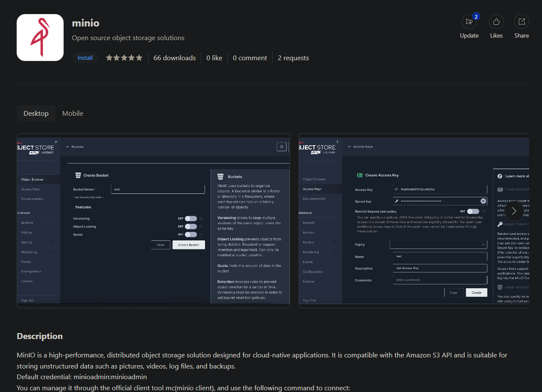The height and width of the screenshot is (392, 542).
Task: Click the help icon in Buckets screenshot header
Action: tap(281, 146)
